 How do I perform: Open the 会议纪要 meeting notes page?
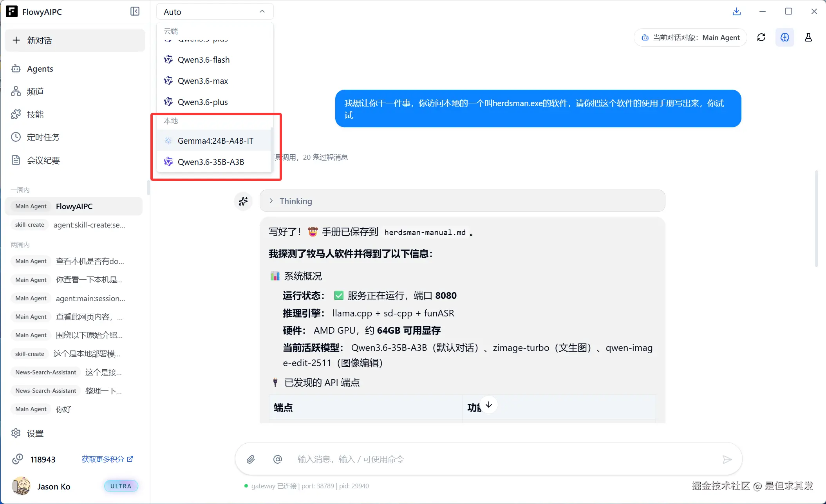[x=75, y=160]
